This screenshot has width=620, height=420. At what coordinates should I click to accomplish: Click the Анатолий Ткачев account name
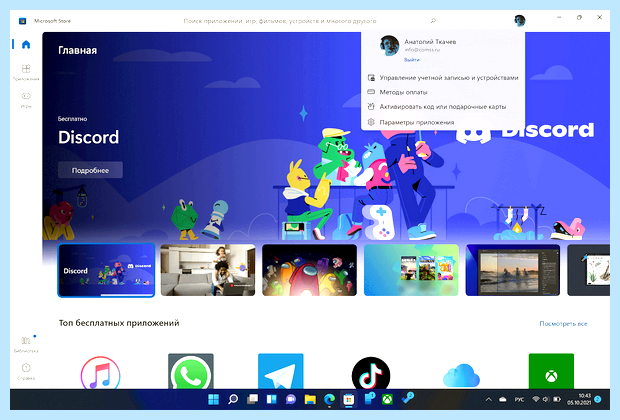click(x=430, y=42)
